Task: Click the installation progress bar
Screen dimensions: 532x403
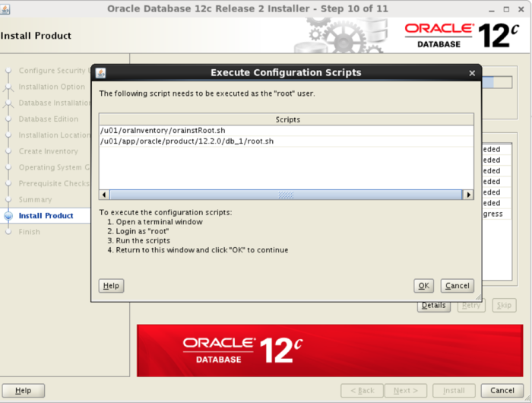Action: 497,83
